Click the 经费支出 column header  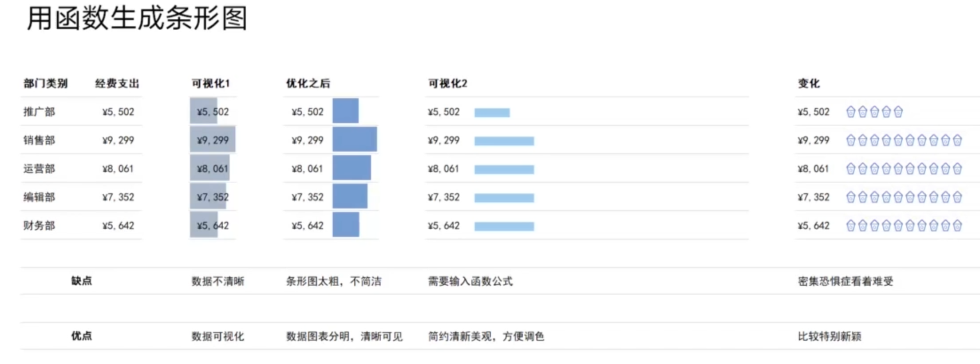[x=117, y=83]
